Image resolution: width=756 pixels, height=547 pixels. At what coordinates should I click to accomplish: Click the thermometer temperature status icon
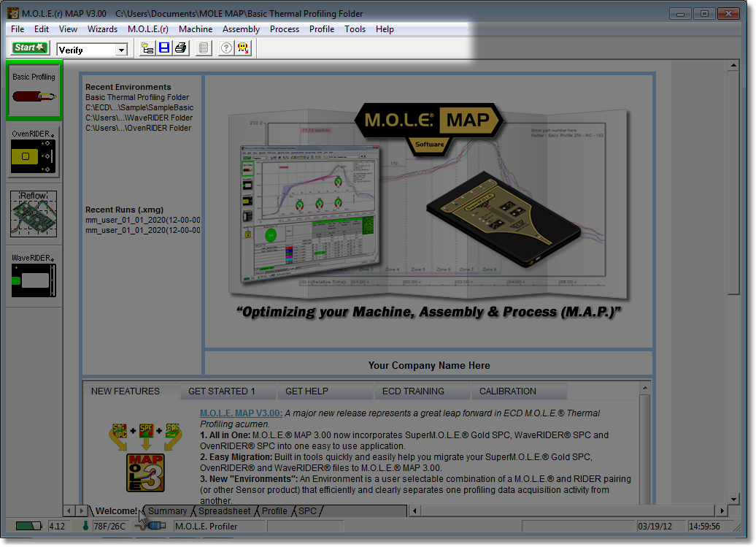tap(85, 526)
